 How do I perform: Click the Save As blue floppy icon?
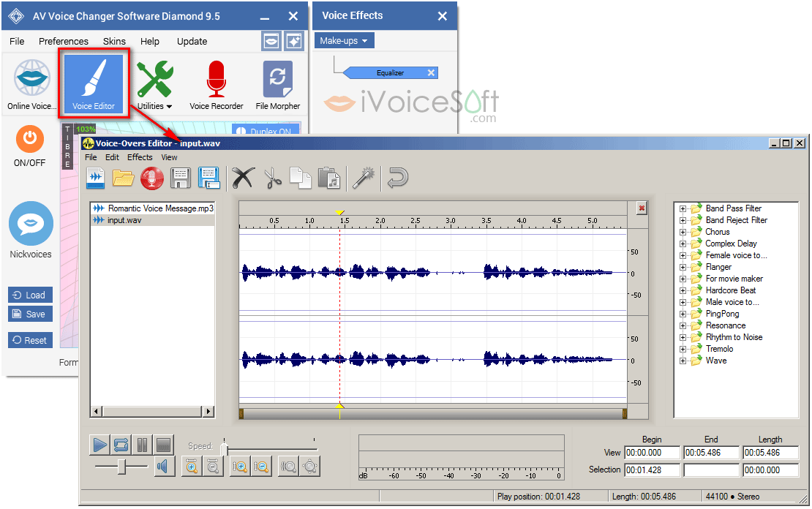209,178
